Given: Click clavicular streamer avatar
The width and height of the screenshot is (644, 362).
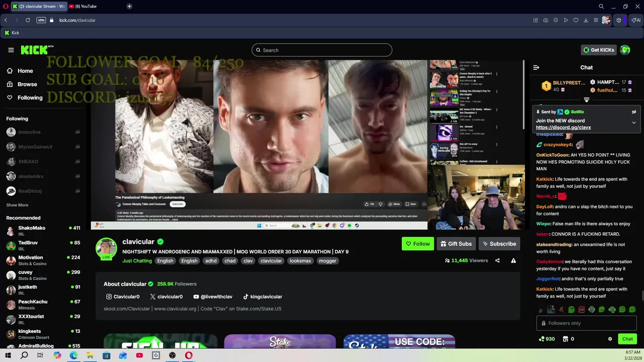Looking at the screenshot, I should [x=106, y=248].
